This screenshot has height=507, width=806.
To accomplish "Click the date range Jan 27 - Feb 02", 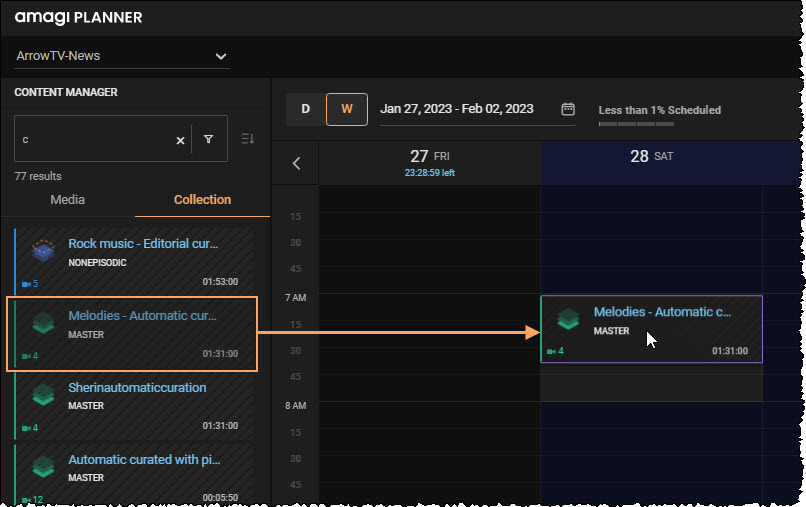I will point(456,109).
